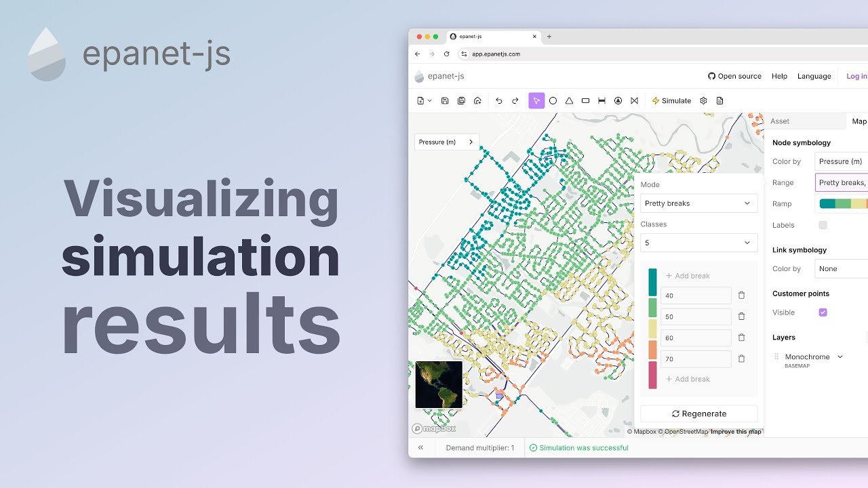Image resolution: width=868 pixels, height=488 pixels.
Task: Click the Regenerate button
Action: tap(698, 413)
